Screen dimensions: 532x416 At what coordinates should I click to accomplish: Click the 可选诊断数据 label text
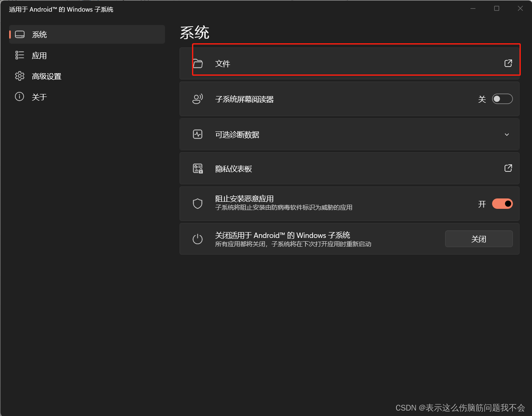click(237, 134)
